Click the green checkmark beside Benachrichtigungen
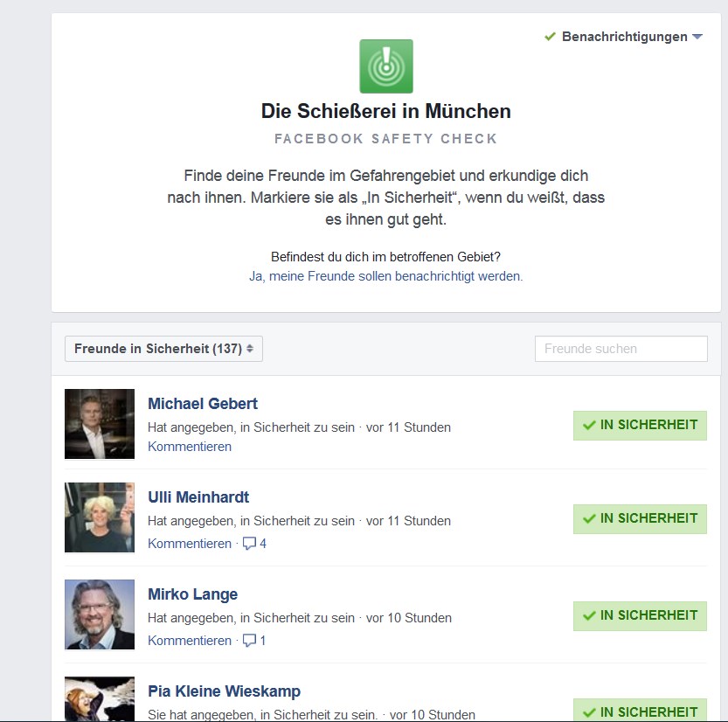The image size is (728, 722). [x=551, y=36]
